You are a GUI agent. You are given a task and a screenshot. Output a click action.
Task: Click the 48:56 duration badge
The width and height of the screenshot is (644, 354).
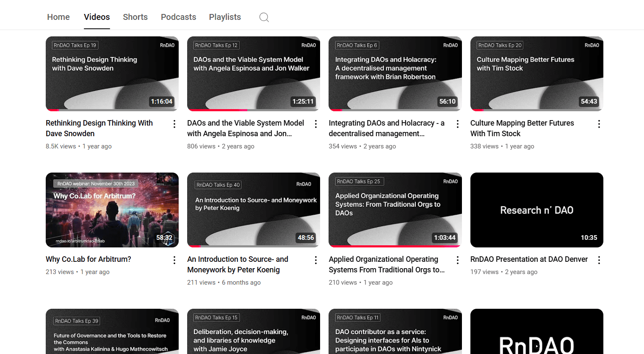pos(306,238)
